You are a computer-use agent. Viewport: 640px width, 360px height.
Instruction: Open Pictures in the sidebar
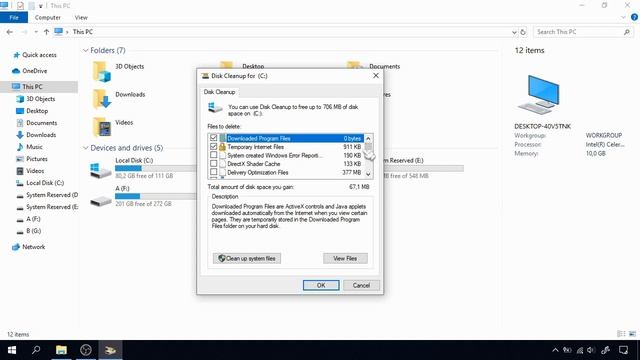37,159
